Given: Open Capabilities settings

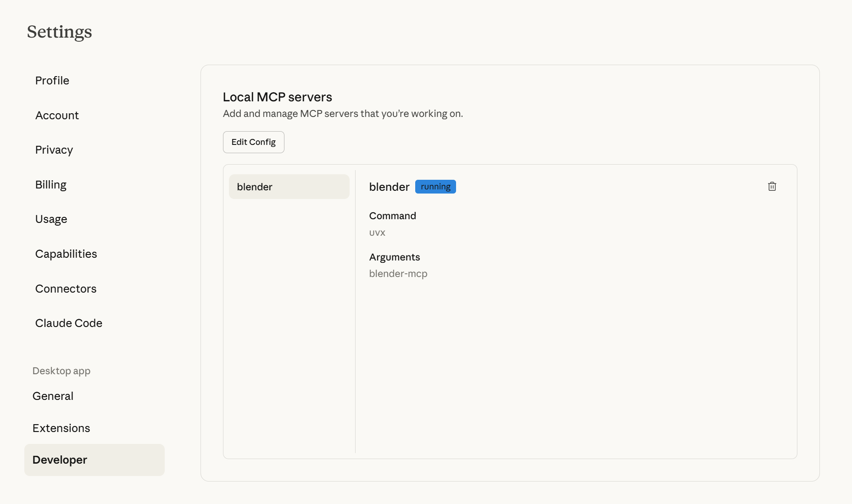Looking at the screenshot, I should click(66, 254).
